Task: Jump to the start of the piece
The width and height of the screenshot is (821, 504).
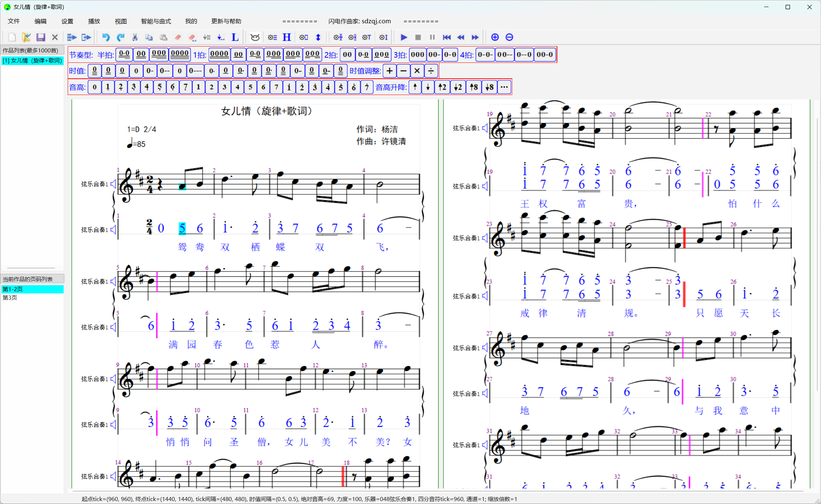Action: [447, 37]
